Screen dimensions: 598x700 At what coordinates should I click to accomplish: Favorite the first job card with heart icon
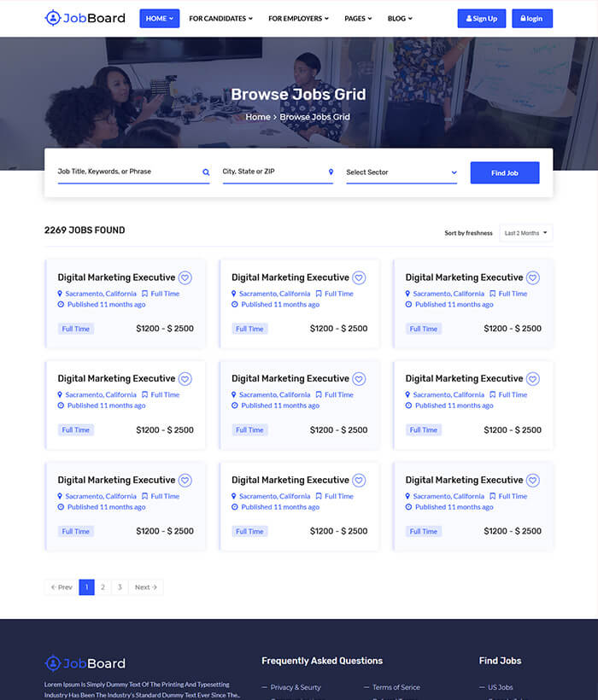185,277
